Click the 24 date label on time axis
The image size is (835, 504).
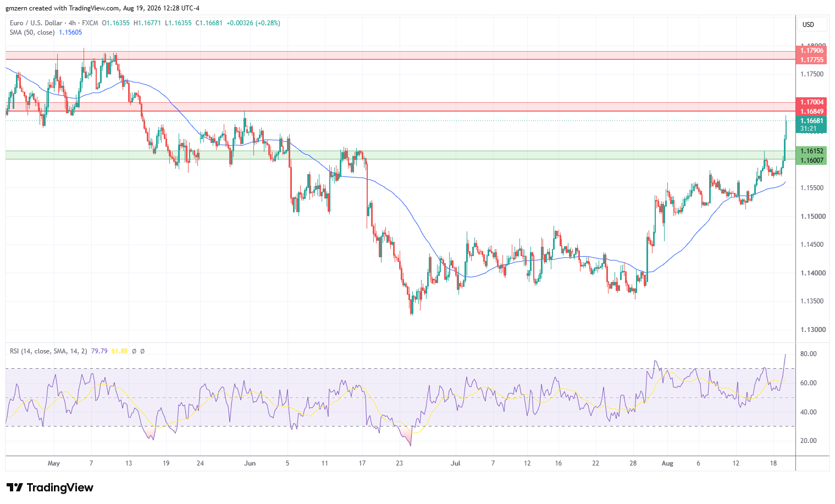(200, 463)
